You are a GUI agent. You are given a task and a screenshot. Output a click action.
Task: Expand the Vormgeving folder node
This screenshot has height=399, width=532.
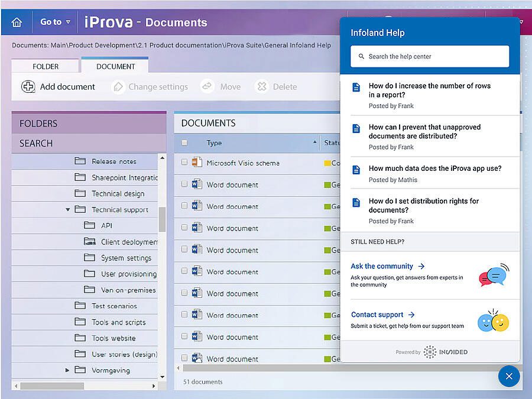click(x=68, y=371)
